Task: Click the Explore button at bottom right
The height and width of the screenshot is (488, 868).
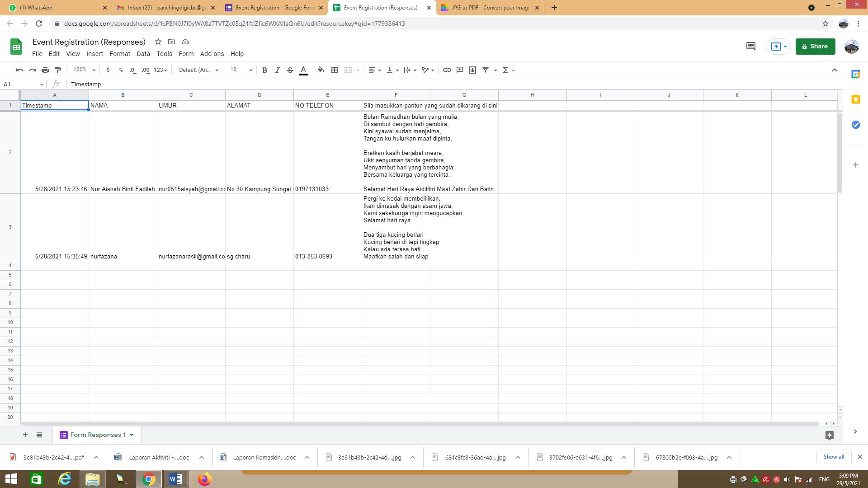Action: click(829, 435)
